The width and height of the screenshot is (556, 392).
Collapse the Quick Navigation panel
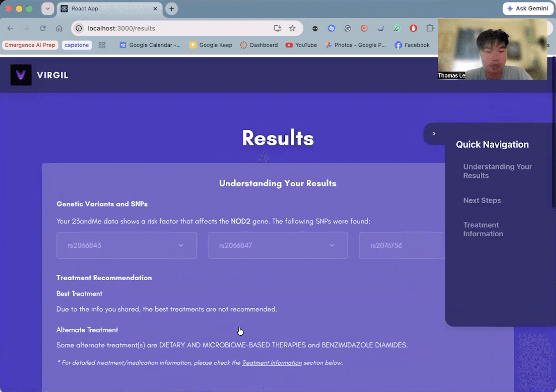(434, 133)
